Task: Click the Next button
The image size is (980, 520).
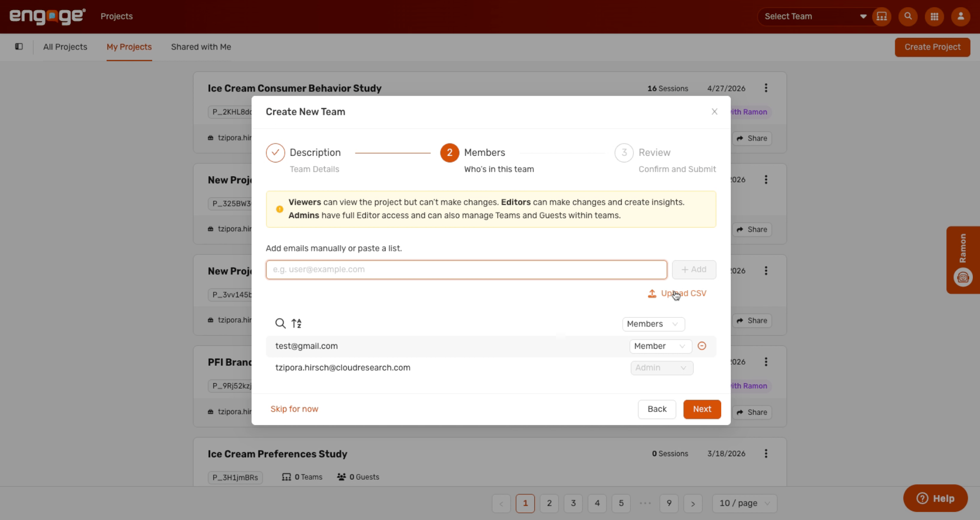Action: (702, 409)
